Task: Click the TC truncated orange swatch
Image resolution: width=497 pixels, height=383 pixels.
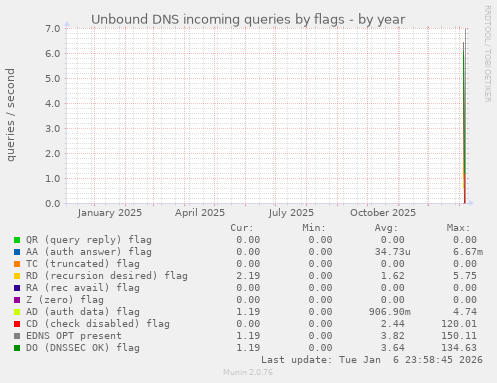Action: coord(17,264)
